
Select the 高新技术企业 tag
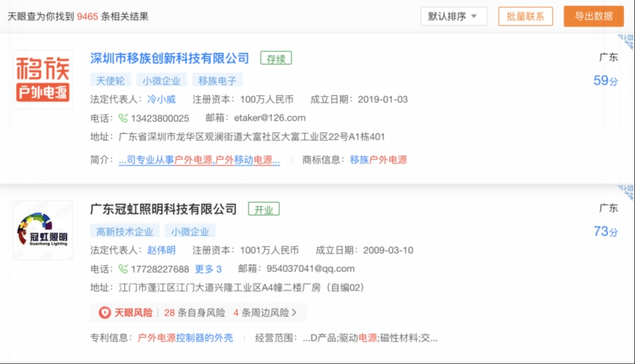point(124,231)
